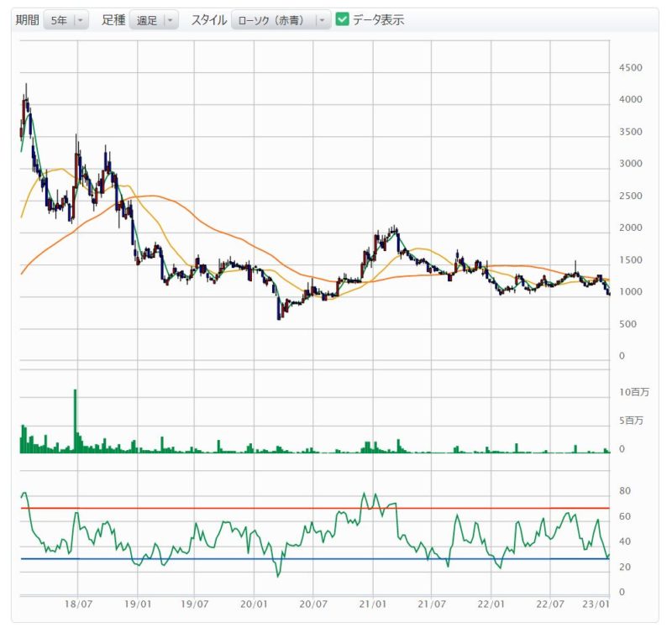Click the 3500 price axis label

[631, 132]
